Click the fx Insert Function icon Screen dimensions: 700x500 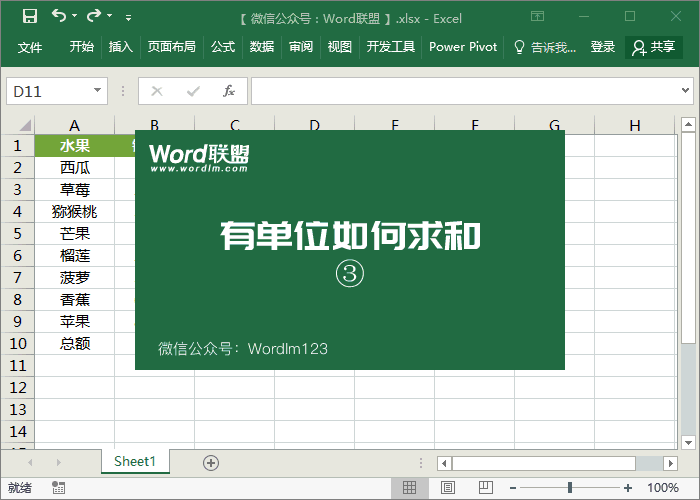click(x=229, y=91)
